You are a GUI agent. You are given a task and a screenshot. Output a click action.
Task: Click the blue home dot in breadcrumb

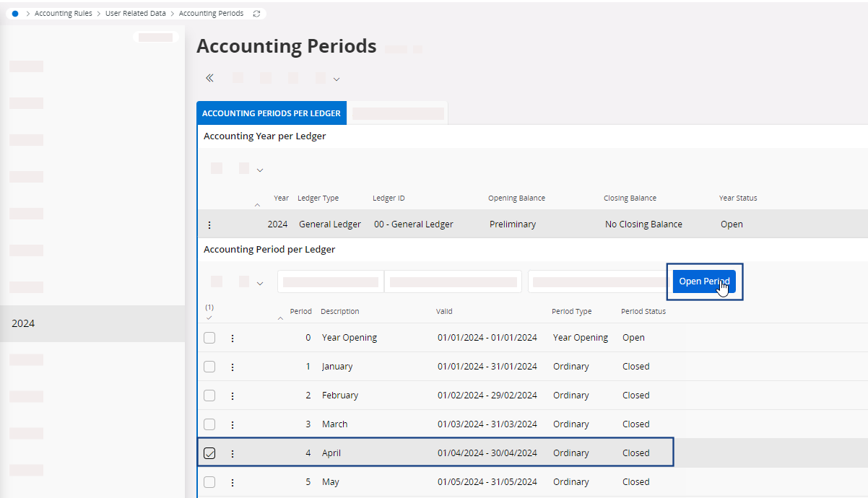[x=15, y=14]
